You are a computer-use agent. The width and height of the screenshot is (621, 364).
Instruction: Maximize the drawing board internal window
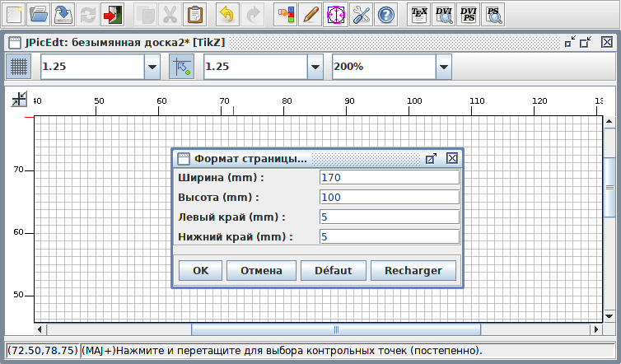[586, 42]
